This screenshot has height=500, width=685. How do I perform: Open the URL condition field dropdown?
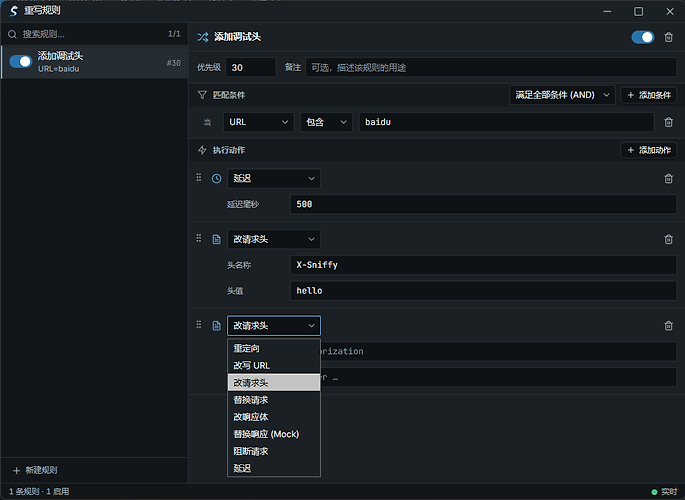tap(259, 122)
